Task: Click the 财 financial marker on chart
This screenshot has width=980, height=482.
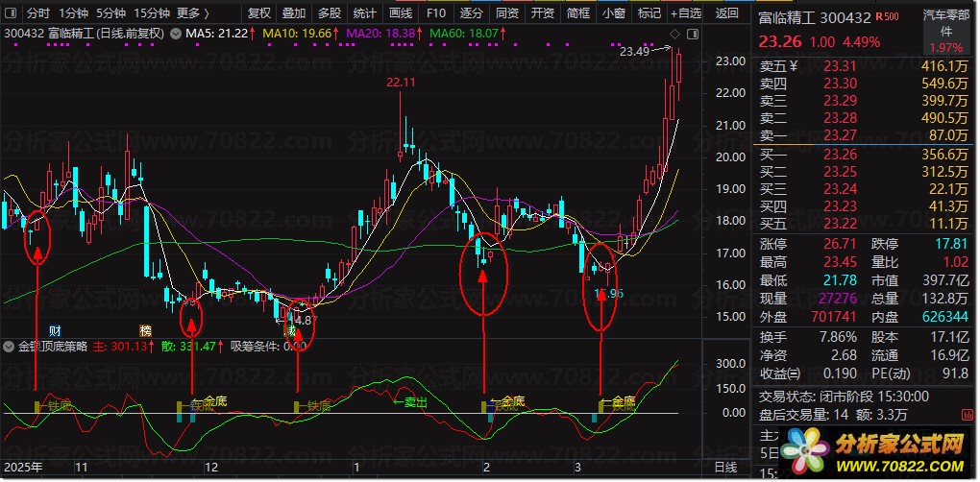Action: pyautogui.click(x=55, y=329)
